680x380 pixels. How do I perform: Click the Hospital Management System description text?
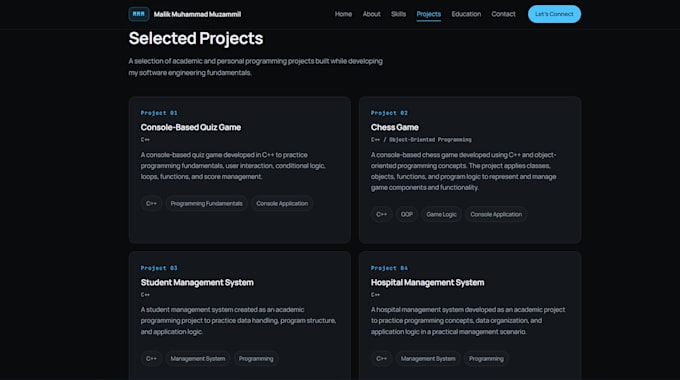[x=468, y=321]
